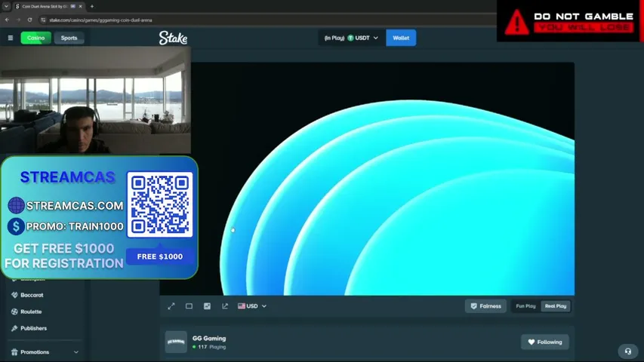Open the USD display currency dropdown

tap(252, 306)
